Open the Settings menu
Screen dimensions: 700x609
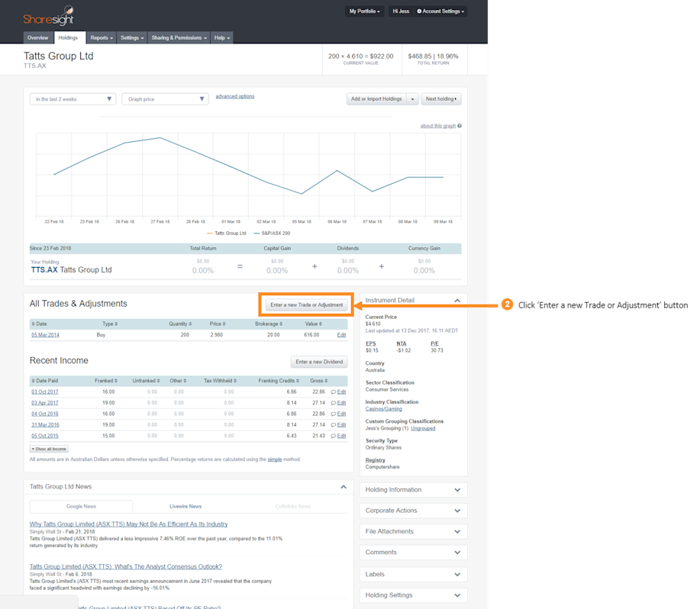(132, 38)
